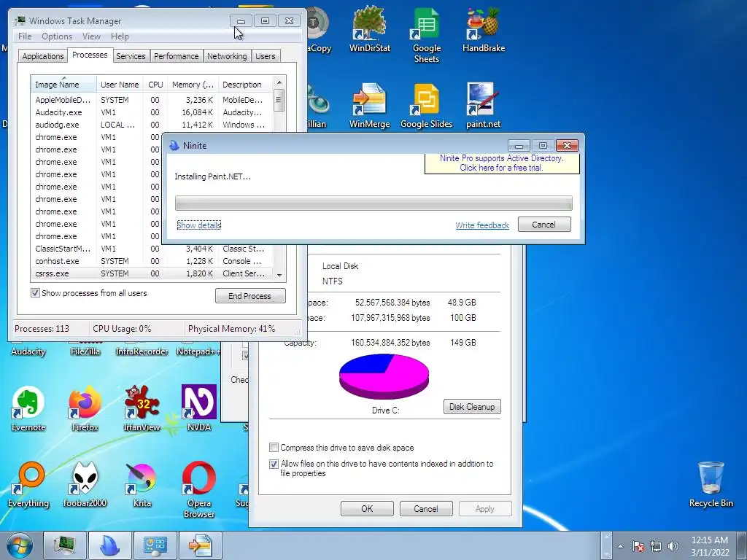Select AppleMobileD... process row
The width and height of the screenshot is (747, 560).
(152, 100)
